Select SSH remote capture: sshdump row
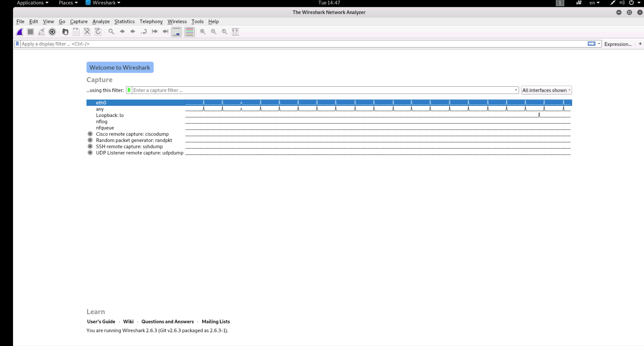The width and height of the screenshot is (644, 346). (x=329, y=147)
